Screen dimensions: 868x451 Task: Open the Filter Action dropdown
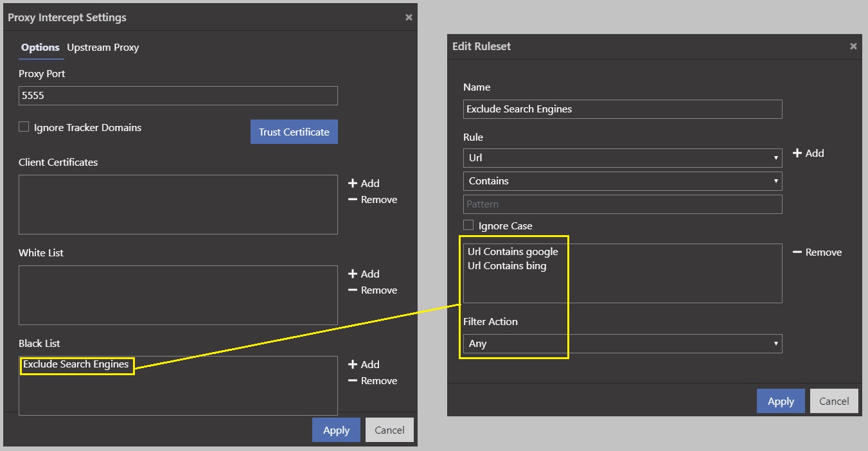pos(622,344)
